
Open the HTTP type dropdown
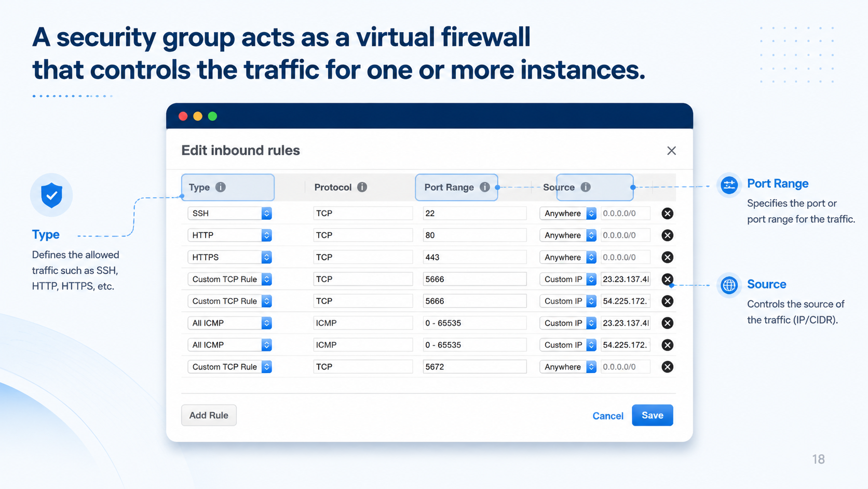click(229, 235)
